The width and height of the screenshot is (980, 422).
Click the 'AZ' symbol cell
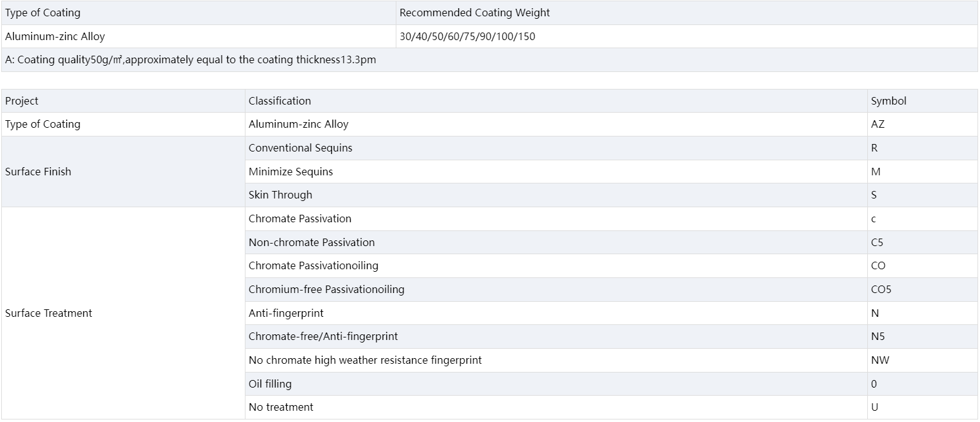coord(878,124)
